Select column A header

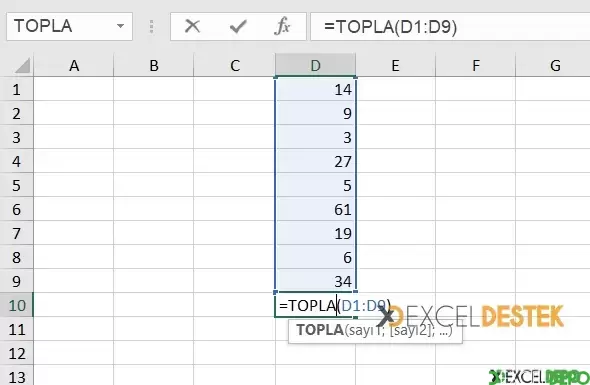[x=74, y=65]
